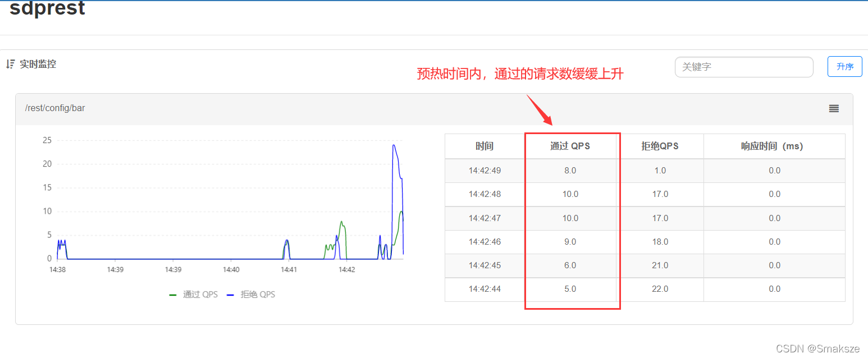Click the 通过 QPS column header

pos(570,146)
